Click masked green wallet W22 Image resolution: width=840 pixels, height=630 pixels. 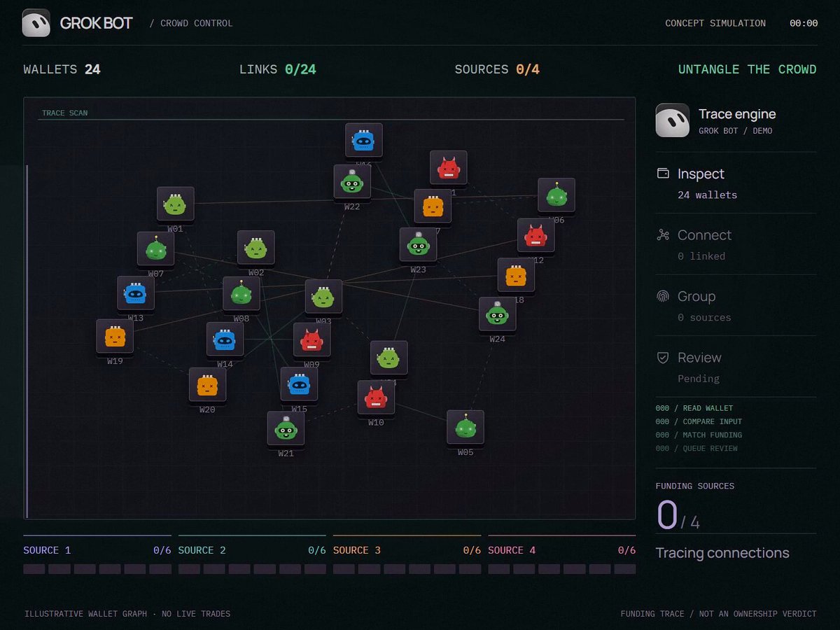click(352, 182)
